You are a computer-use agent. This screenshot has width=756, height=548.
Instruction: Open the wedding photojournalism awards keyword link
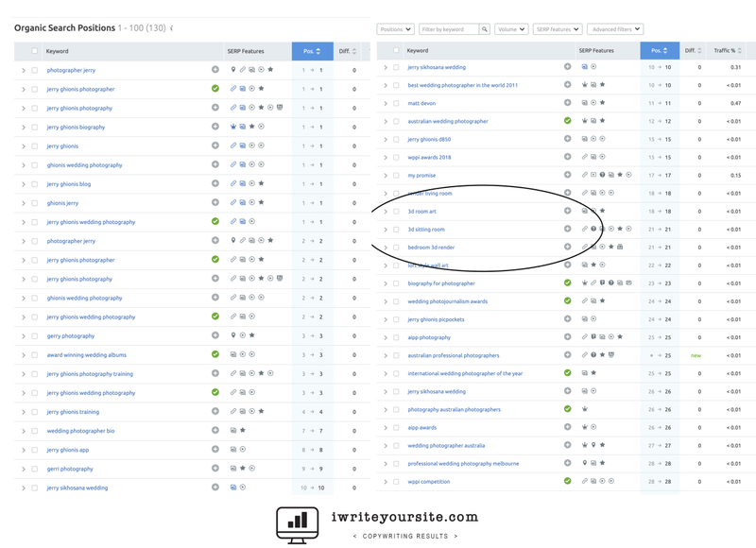(447, 301)
